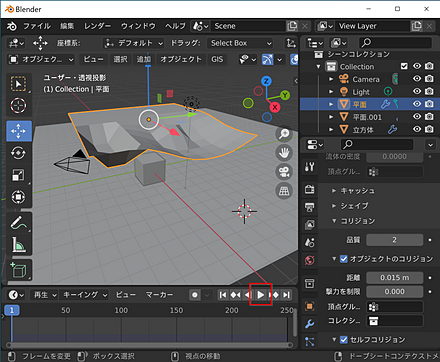Open the Modifiers wrench tab
This screenshot has height=362, width=440.
(x=309, y=324)
